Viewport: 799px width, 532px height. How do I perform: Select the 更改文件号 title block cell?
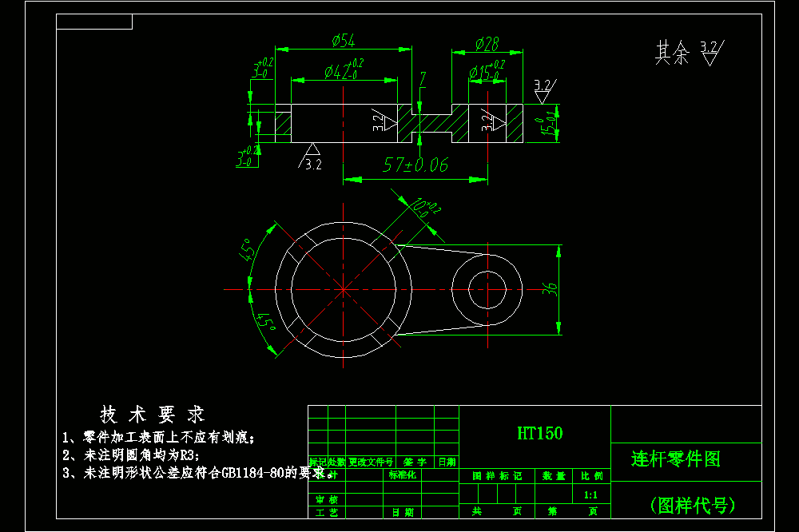(x=371, y=463)
